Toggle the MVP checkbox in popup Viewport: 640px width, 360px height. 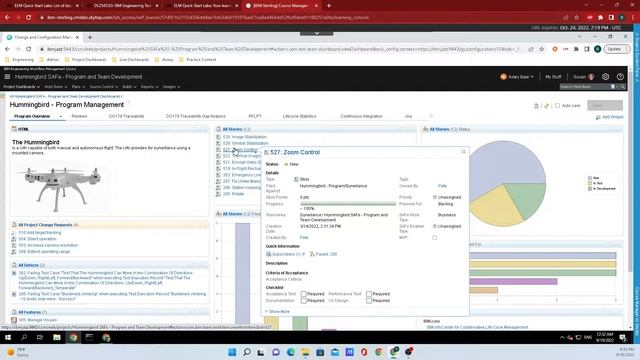(435, 238)
